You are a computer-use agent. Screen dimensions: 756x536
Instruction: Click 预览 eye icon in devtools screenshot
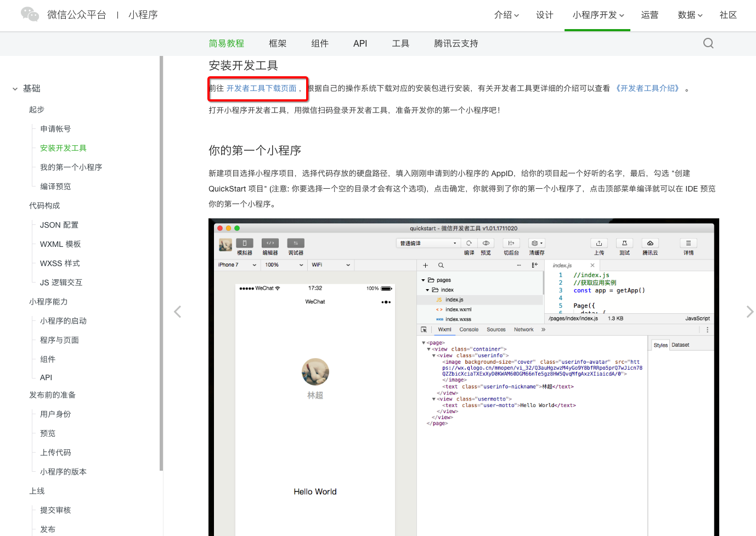click(x=486, y=243)
